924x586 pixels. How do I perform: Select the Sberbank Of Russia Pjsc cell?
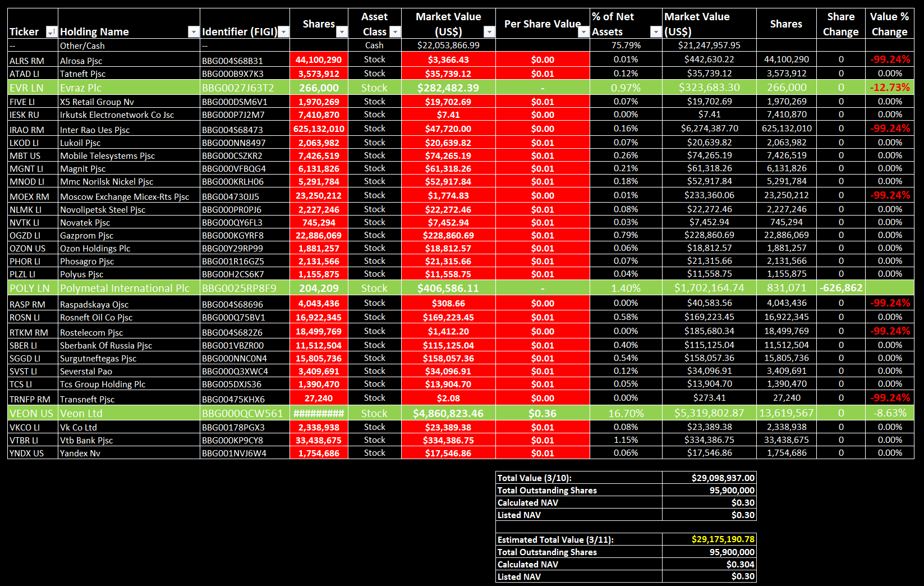129,345
